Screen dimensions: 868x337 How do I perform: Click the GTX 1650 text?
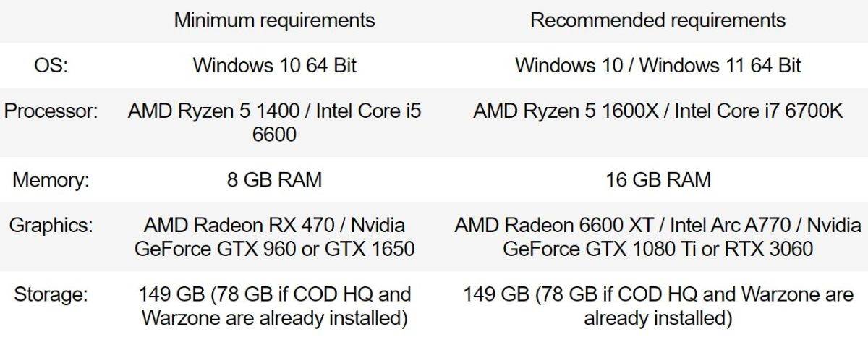pyautogui.click(x=371, y=249)
